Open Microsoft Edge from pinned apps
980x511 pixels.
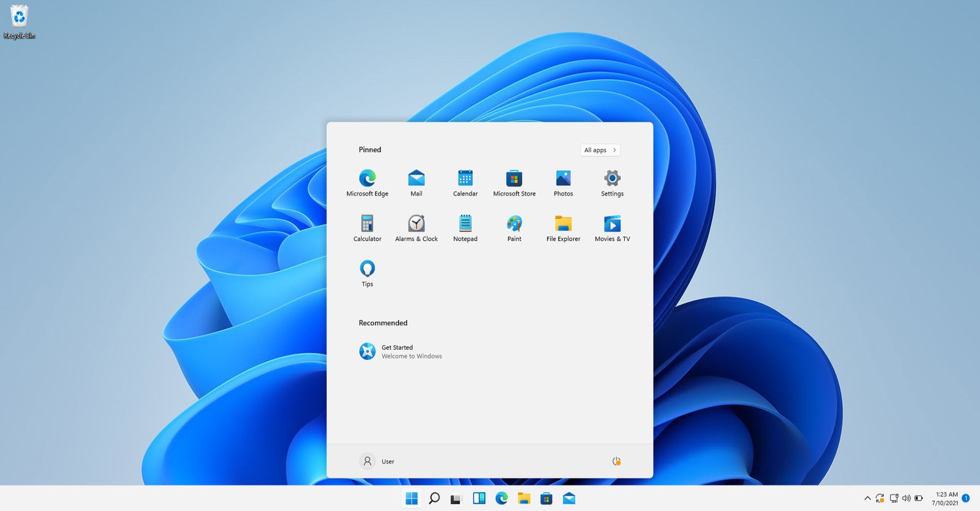click(367, 183)
